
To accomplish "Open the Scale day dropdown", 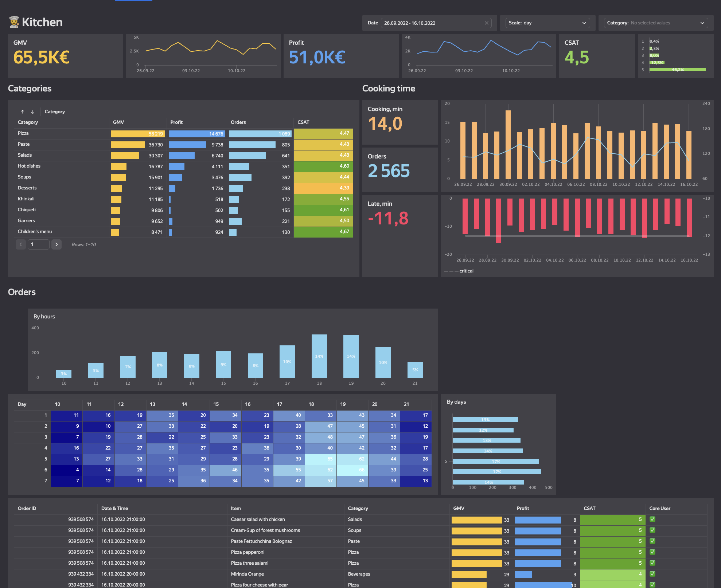I will pyautogui.click(x=547, y=23).
